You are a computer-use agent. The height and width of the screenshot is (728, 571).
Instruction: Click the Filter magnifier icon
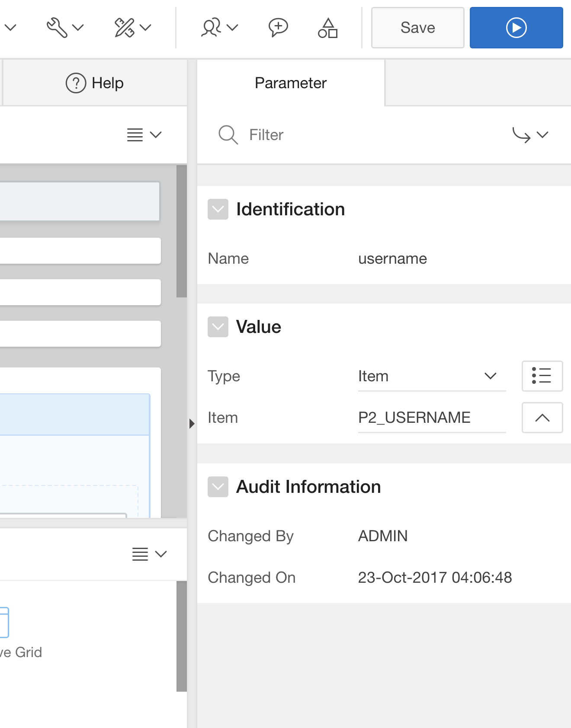[x=228, y=135]
